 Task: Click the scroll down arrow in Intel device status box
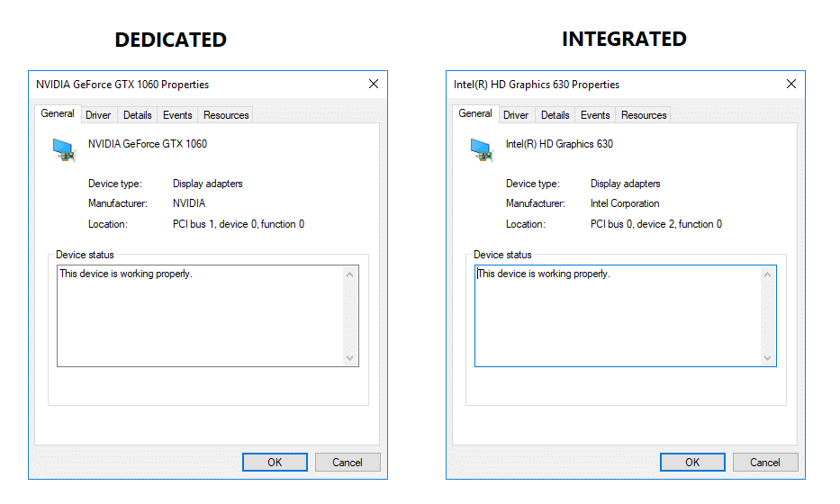(768, 358)
